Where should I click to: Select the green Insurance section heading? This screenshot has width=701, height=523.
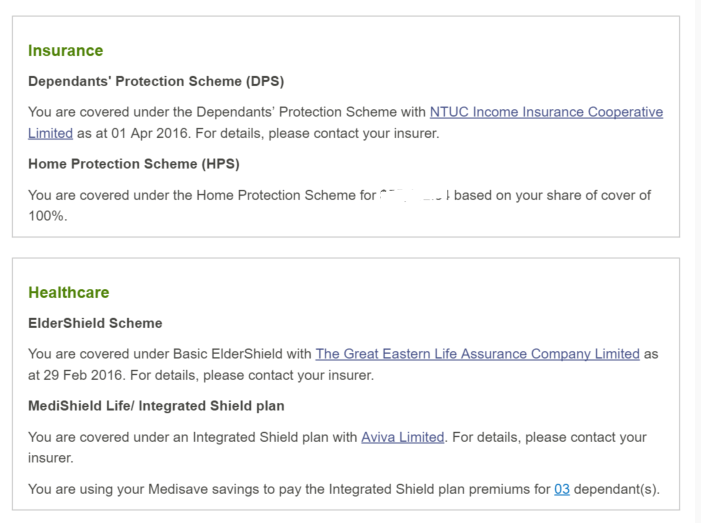65,51
